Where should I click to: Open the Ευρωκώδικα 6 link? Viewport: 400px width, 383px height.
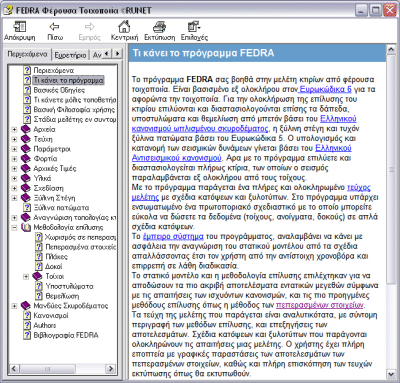[325, 89]
